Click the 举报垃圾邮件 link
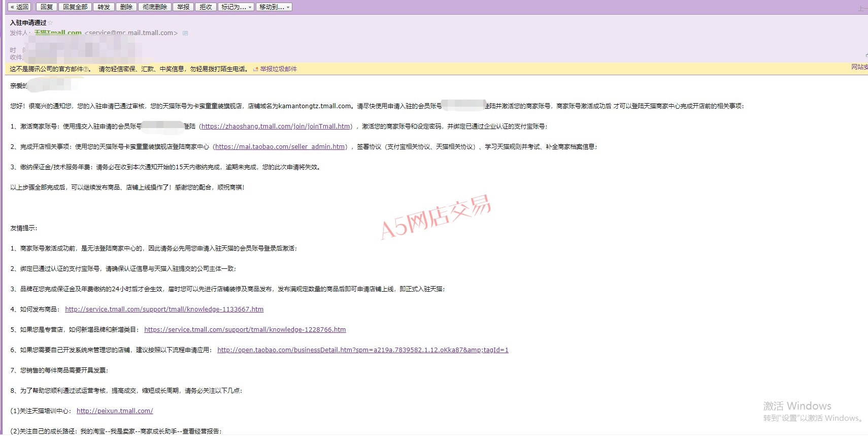 279,69
